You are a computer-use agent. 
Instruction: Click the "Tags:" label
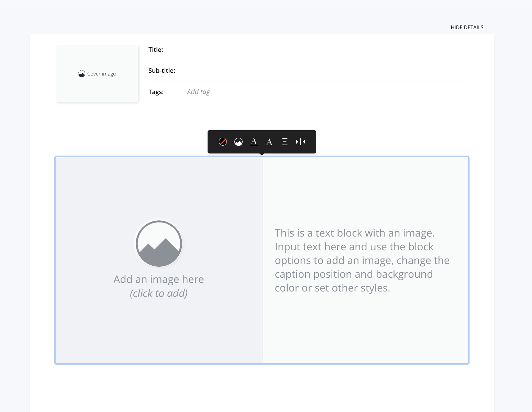click(x=156, y=92)
